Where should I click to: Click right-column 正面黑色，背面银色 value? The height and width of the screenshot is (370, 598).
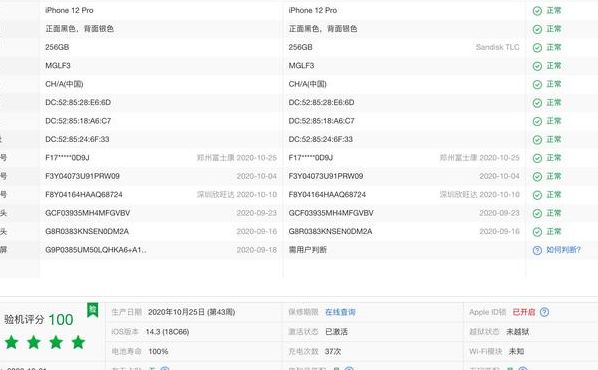point(323,29)
